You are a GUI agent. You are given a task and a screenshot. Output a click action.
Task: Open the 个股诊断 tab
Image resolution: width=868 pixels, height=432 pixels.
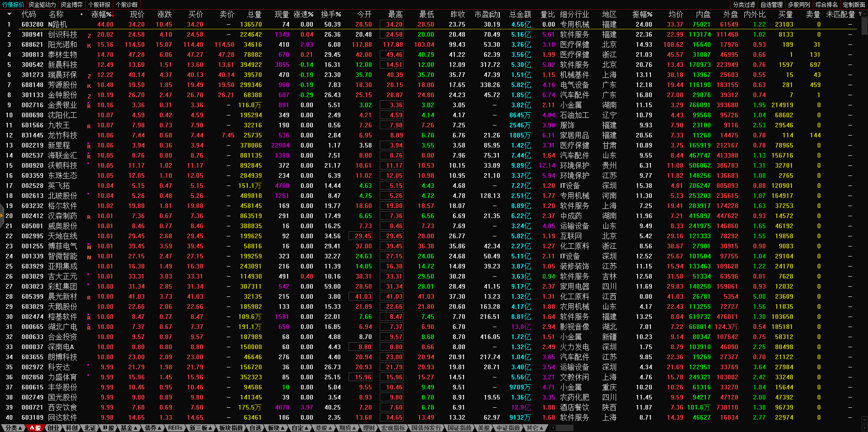pos(126,5)
